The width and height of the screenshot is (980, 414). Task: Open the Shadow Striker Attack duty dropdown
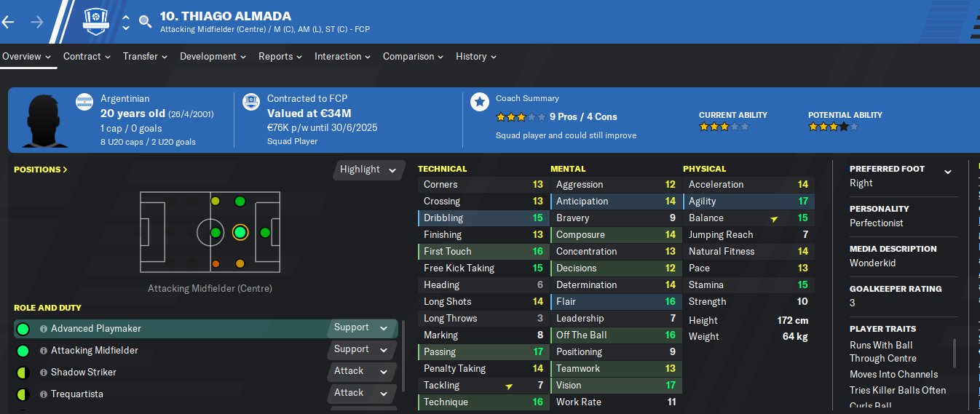(361, 371)
